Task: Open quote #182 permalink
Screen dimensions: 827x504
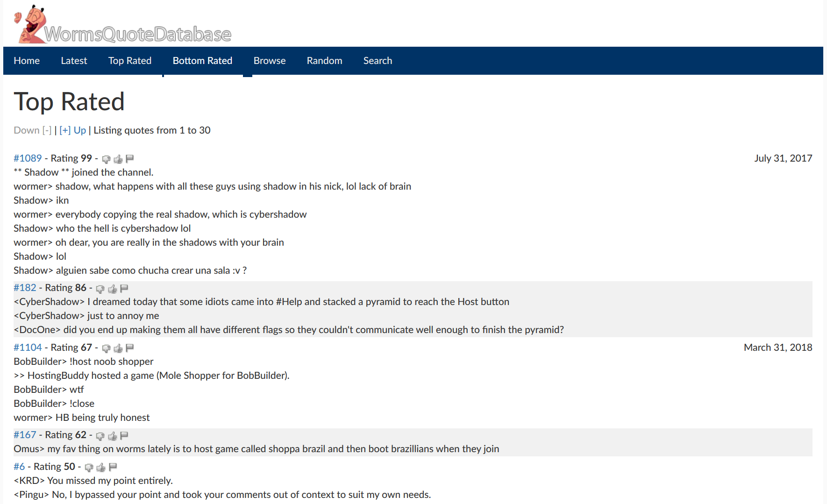Action: click(x=25, y=288)
